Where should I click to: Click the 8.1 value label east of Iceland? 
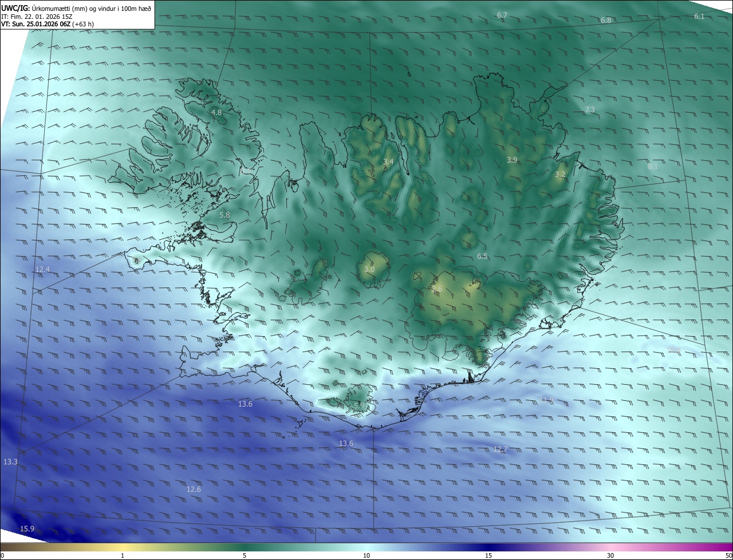[x=652, y=166]
